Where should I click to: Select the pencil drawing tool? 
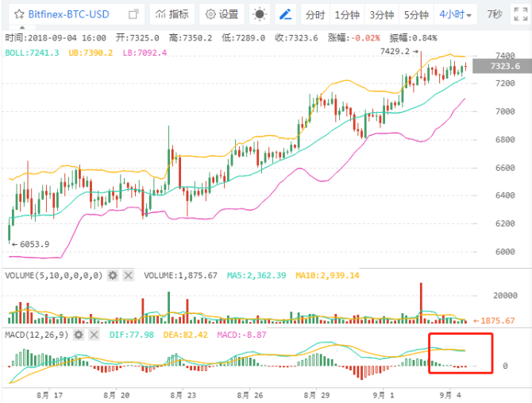[x=286, y=14]
